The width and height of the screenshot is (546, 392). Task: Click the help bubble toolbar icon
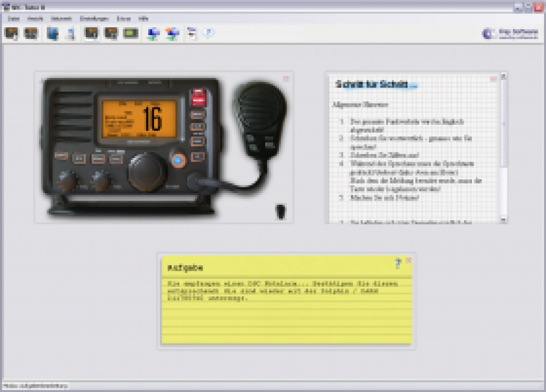click(x=209, y=33)
